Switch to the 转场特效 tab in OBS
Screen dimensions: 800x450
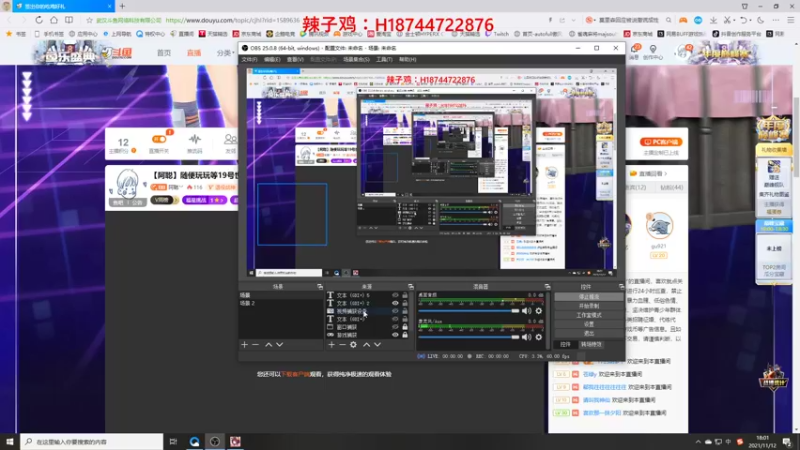[x=591, y=344]
